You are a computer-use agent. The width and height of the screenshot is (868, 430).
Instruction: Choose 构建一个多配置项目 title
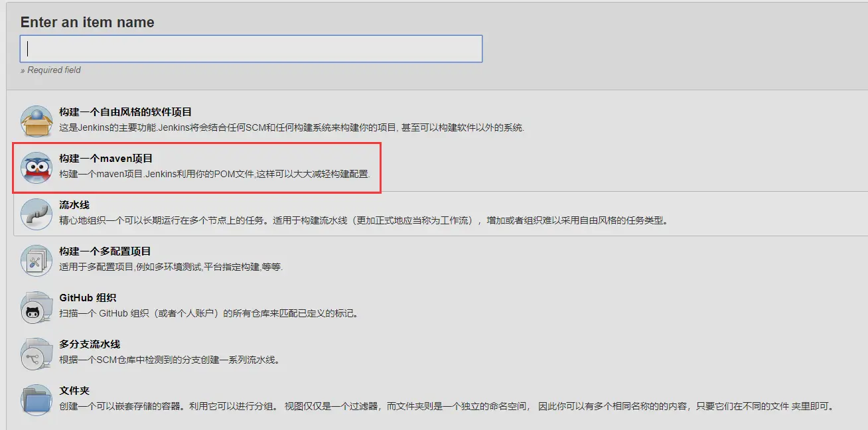105,251
